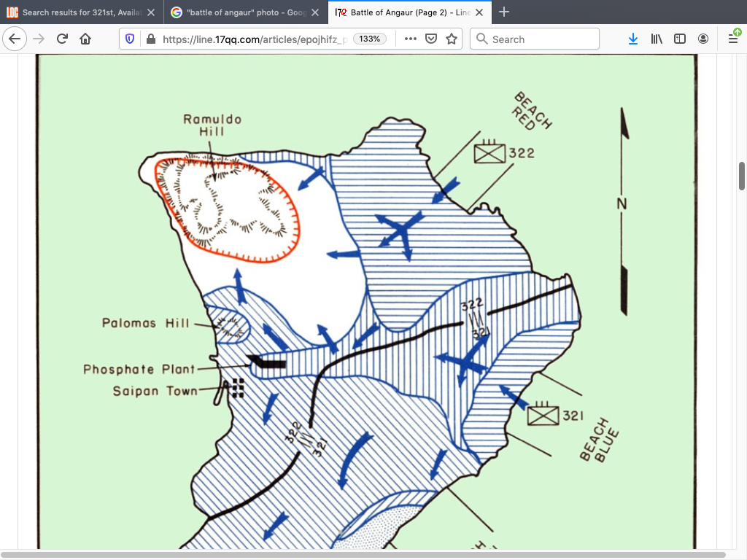Open the Firefox hamburger application menu

point(733,39)
